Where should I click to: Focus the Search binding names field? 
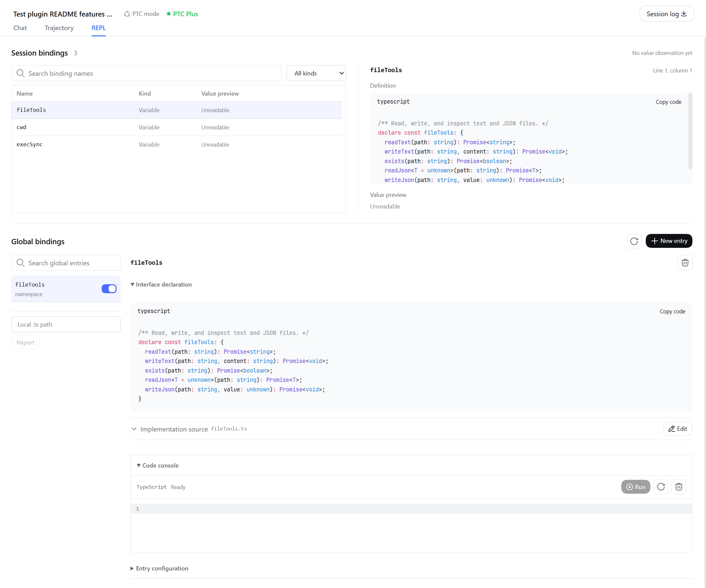[x=146, y=73]
